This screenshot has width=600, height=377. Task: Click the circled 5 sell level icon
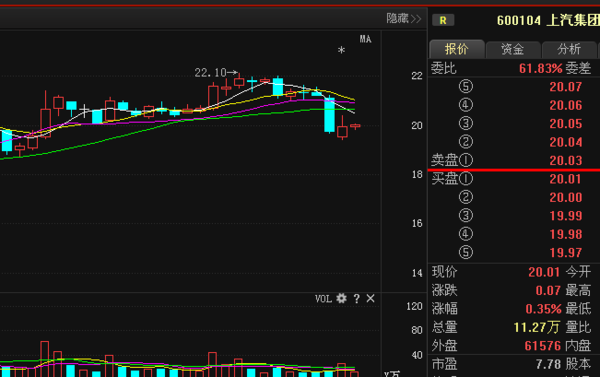coord(466,86)
